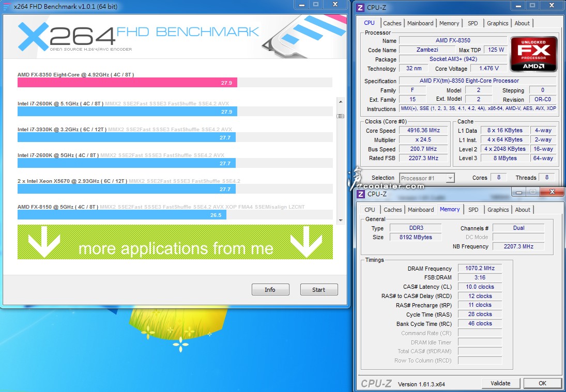This screenshot has width=566, height=392.
Task: Click the Name field showing AMD FX-8350
Action: pyautogui.click(x=453, y=40)
